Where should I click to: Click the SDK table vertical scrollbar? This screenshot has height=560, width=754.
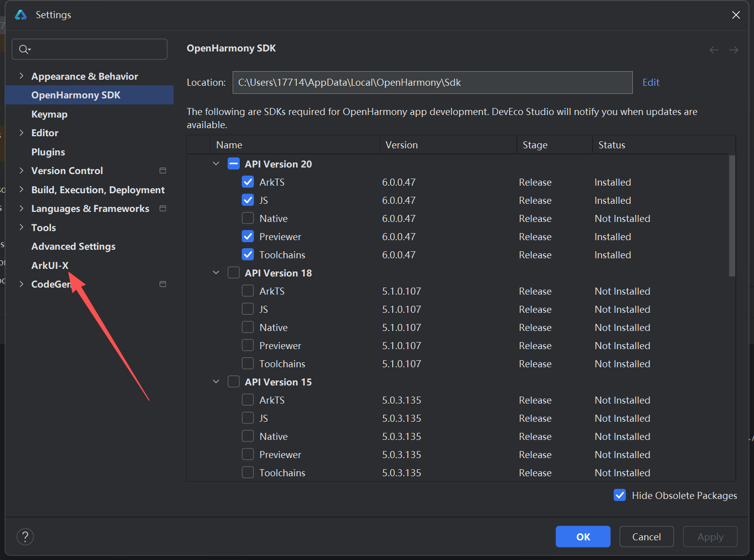click(732, 216)
